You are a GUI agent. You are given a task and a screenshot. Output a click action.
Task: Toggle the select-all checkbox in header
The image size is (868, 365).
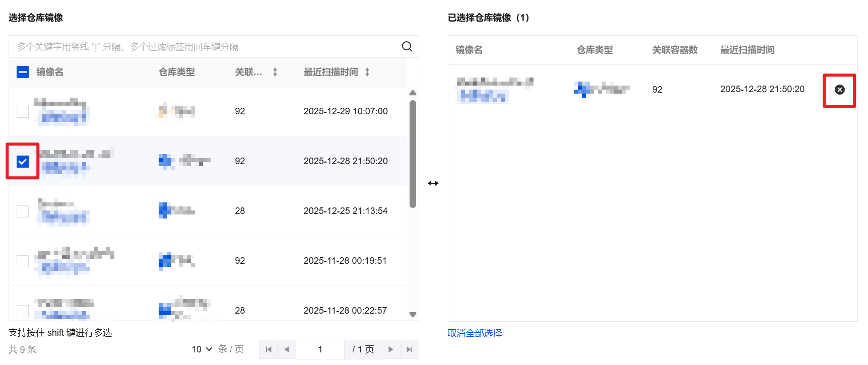point(23,72)
